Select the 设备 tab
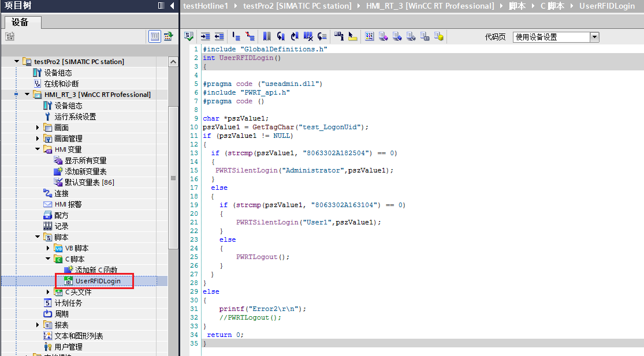Viewport: 644px width, 356px height. coord(20,22)
